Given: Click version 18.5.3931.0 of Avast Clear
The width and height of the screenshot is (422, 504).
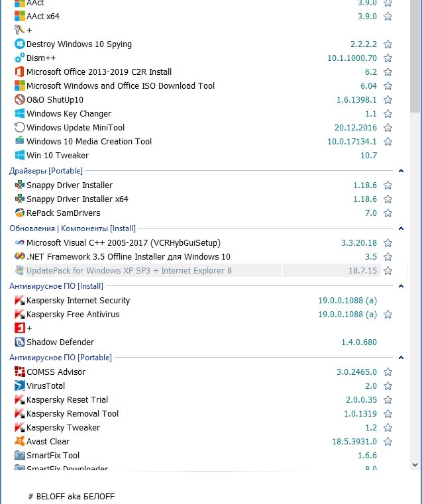Looking at the screenshot, I should coord(354,441).
